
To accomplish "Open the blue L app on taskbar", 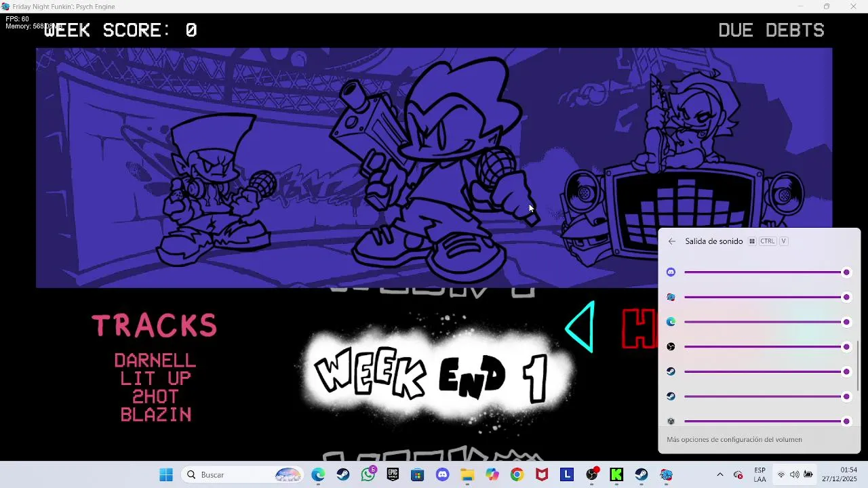I will click(x=567, y=475).
